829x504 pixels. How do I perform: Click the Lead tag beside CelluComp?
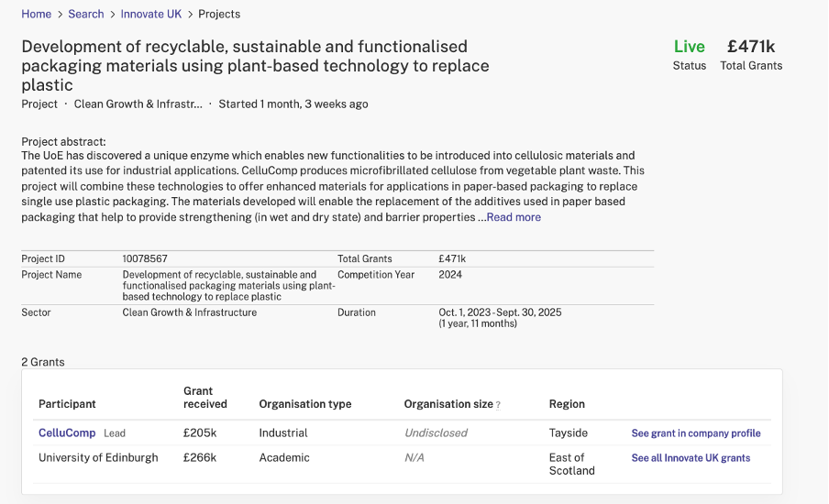[115, 433]
